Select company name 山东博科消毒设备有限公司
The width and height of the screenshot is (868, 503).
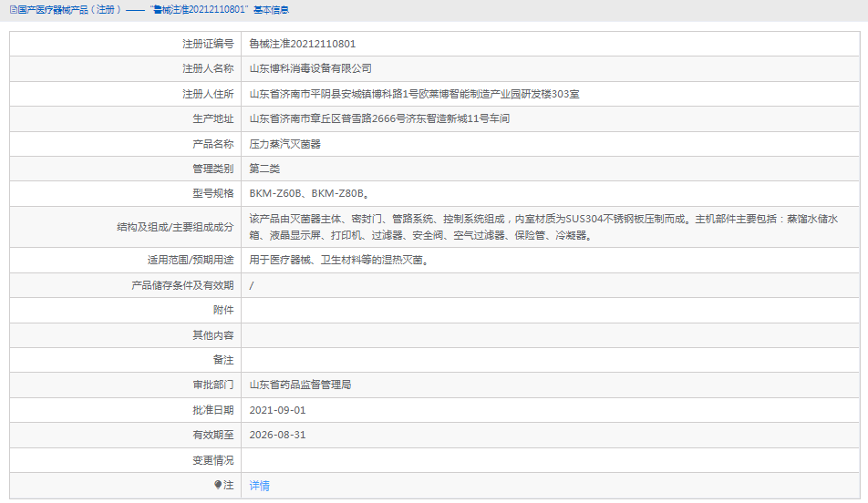310,68
